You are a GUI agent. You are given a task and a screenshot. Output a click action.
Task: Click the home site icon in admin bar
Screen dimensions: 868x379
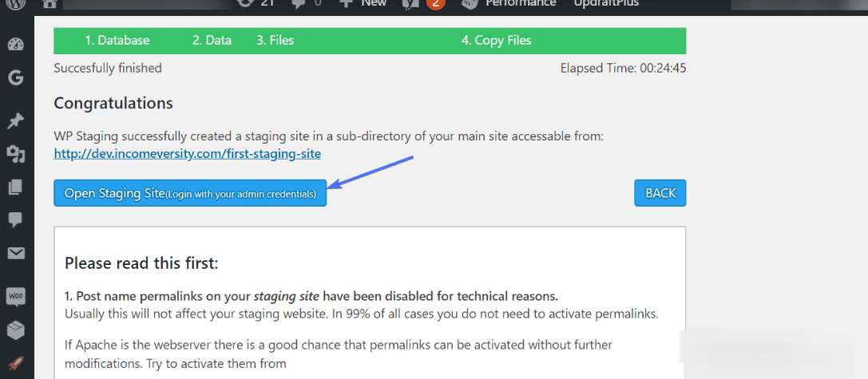coord(50,4)
